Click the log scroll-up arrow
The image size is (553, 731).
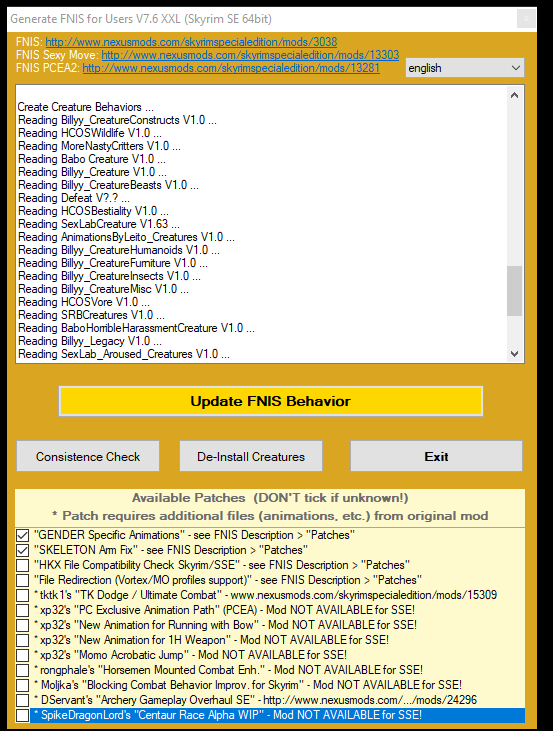tap(514, 95)
